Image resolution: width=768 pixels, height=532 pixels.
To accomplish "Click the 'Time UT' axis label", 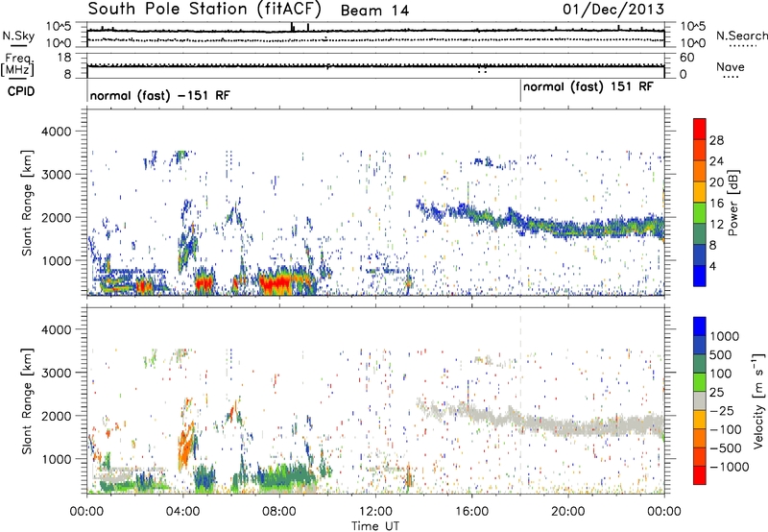I will pyautogui.click(x=375, y=526).
